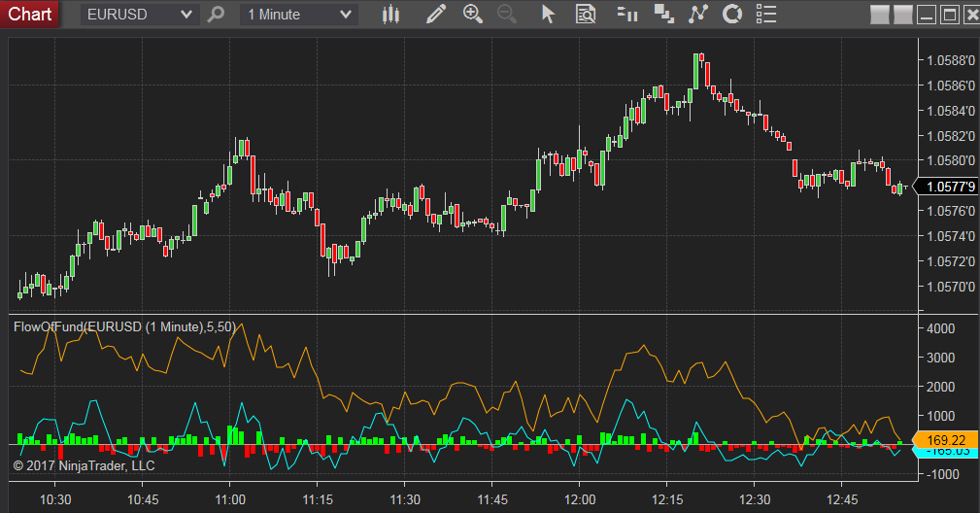Click the zoom in magnifier icon
980x513 pixels.
472,14
